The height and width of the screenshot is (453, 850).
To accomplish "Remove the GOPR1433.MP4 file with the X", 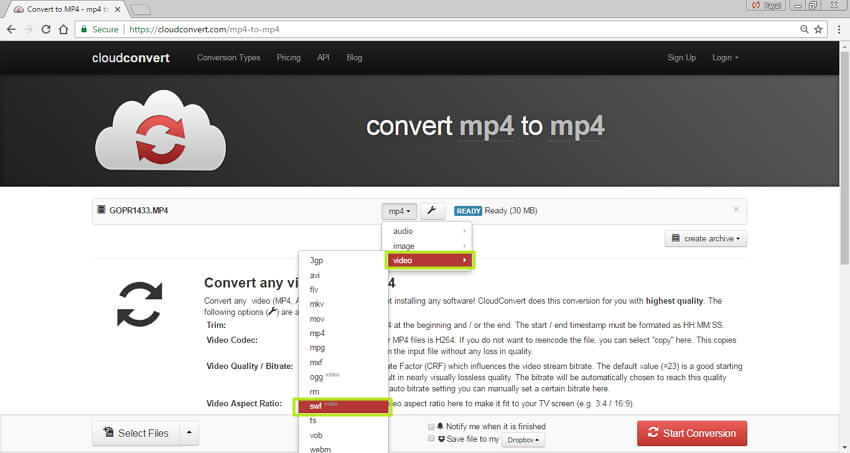I will click(736, 209).
